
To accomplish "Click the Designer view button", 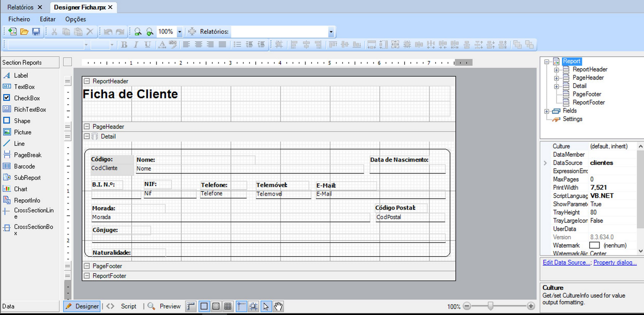I will click(82, 306).
